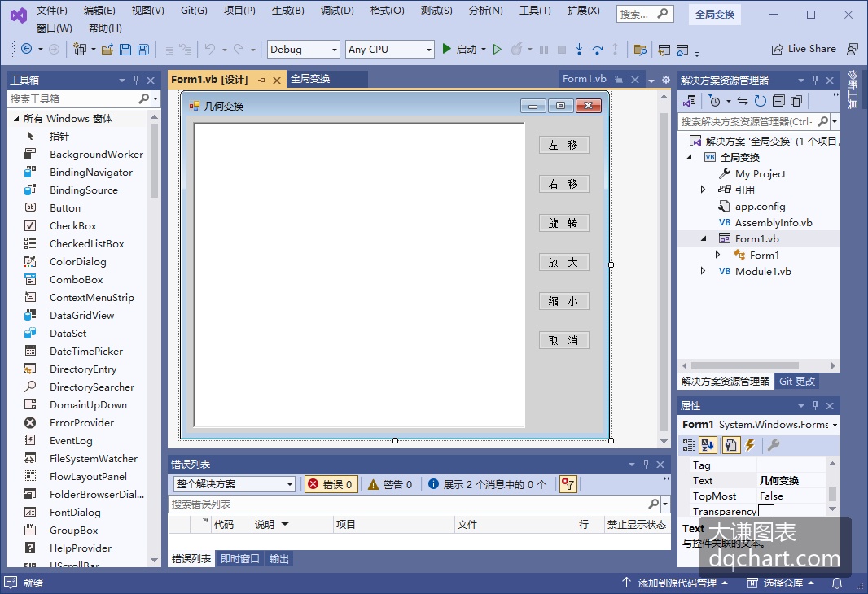Open the Start button dropdown arrow
Screen dimensions: 868x594
(484, 49)
